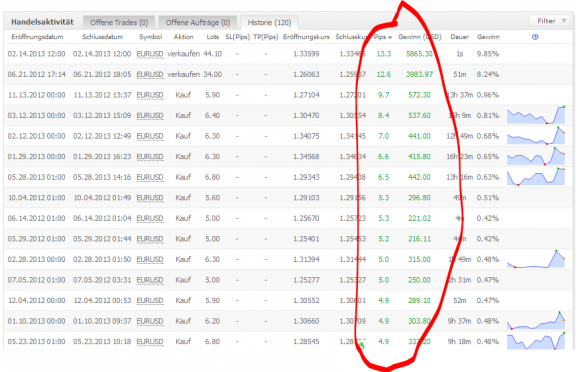Screen dimensions: 580x372
Task: Click close date 01.10.2013 09:37
Action: click(x=102, y=321)
